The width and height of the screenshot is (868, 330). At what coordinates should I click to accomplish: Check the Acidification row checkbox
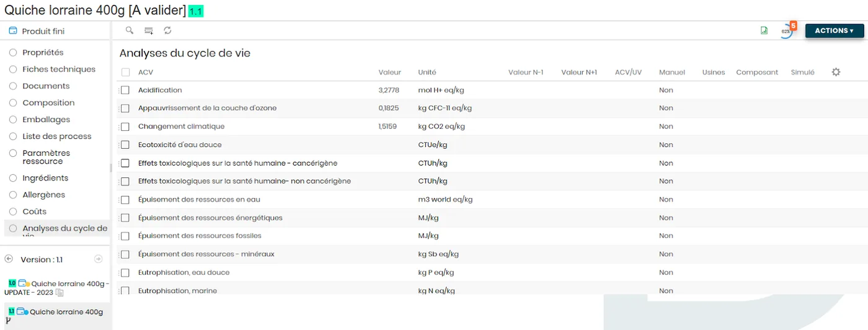(125, 91)
